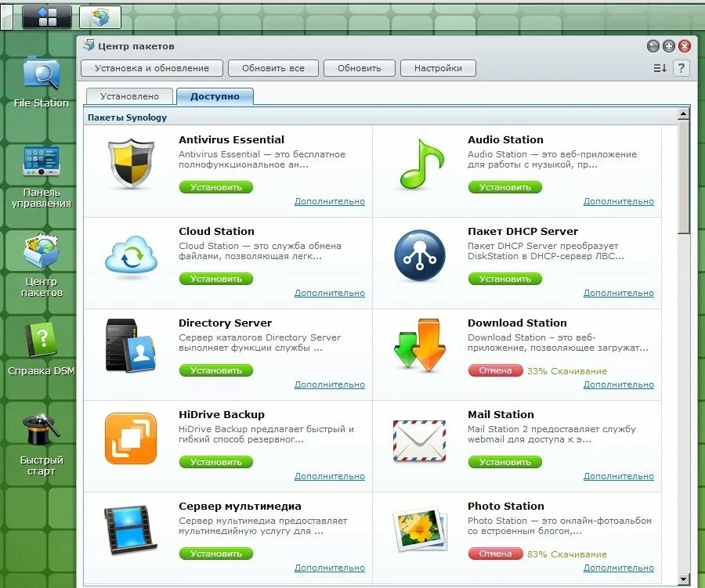The image size is (705, 588).
Task: Click the Mail Station envelope icon
Action: [420, 441]
